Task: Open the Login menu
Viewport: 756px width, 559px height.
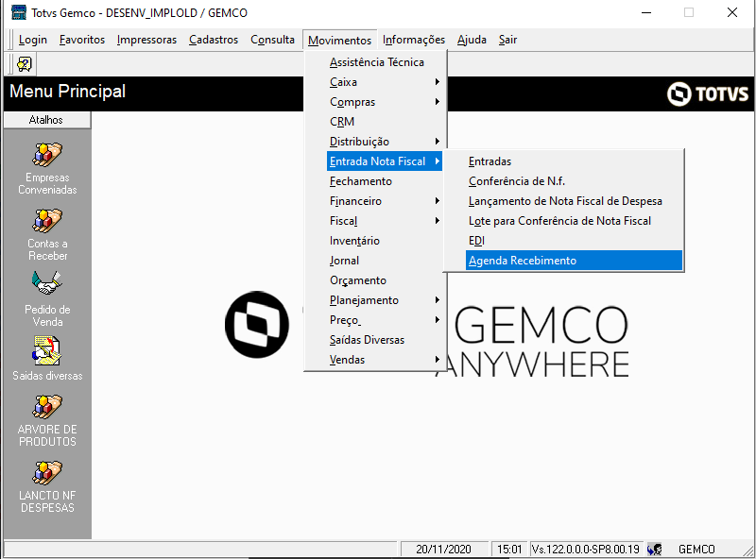Action: [x=33, y=40]
